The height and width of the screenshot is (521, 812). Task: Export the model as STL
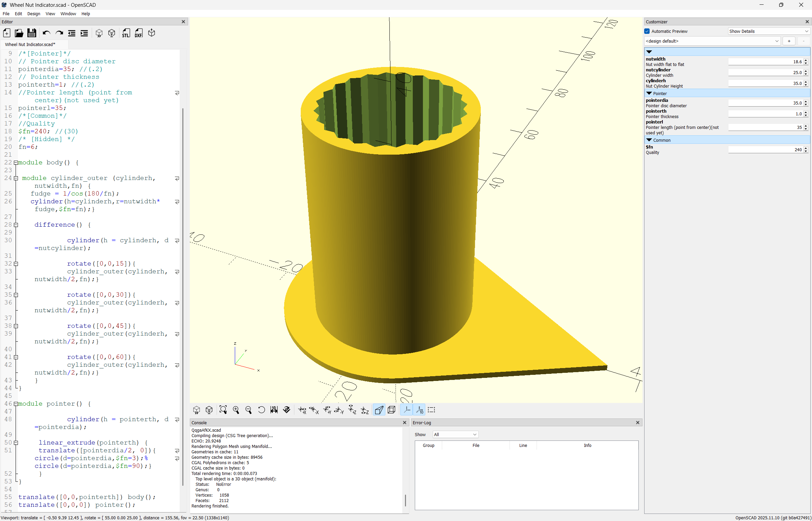pyautogui.click(x=126, y=33)
